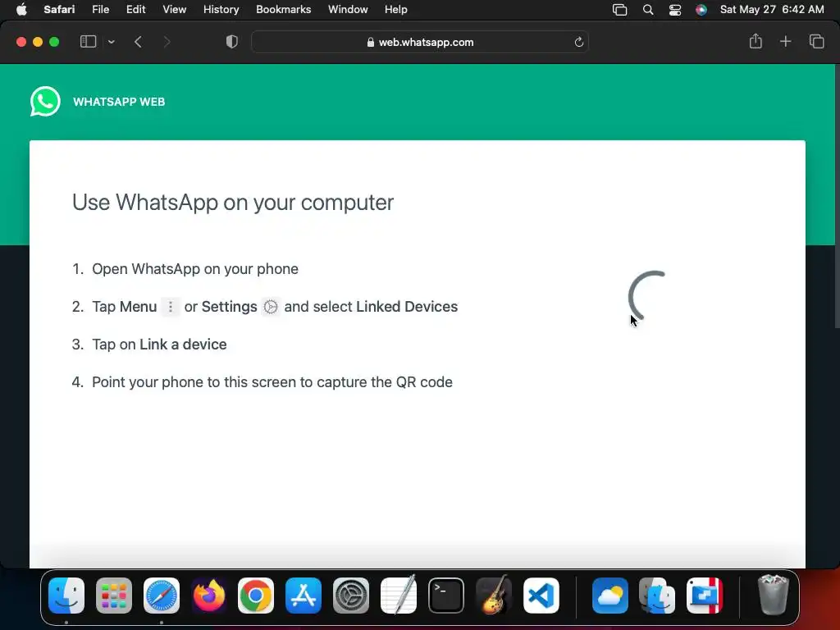
Task: Click the step 4 QR code instruction text
Action: [272, 382]
